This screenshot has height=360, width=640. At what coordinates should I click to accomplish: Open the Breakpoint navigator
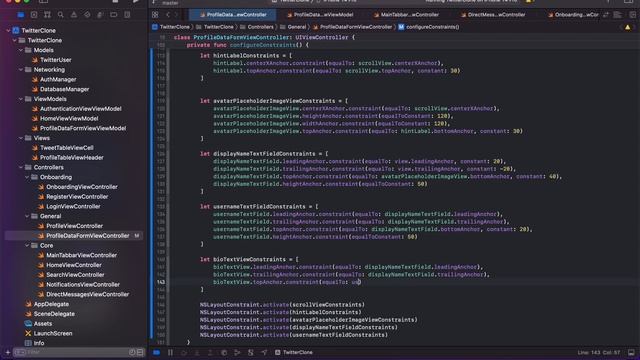(x=113, y=15)
